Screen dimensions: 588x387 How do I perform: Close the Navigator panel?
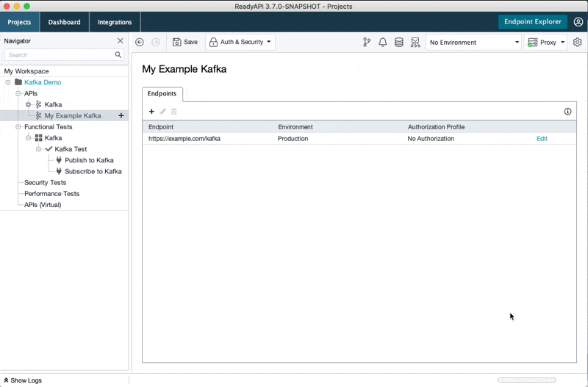[x=120, y=40]
